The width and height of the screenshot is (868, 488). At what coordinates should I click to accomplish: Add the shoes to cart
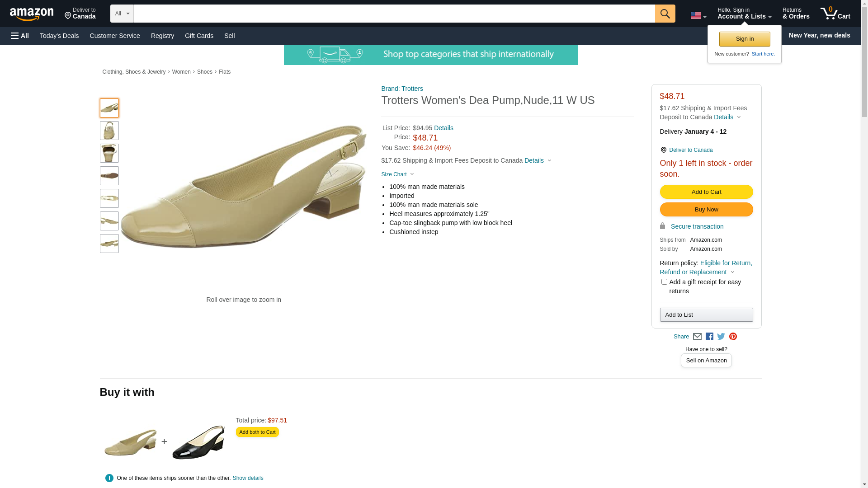(x=706, y=192)
